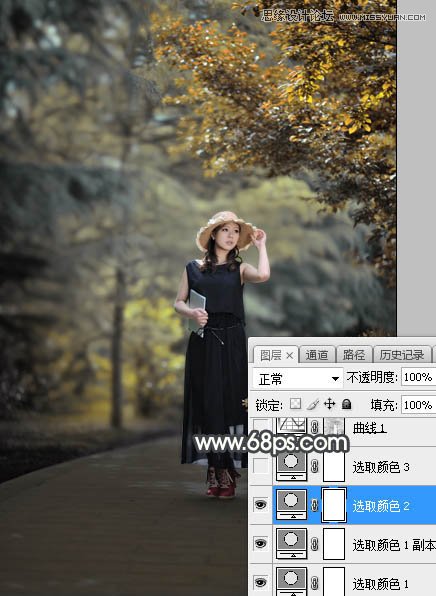Switch to the 历史记录 tab
The width and height of the screenshot is (436, 596).
click(401, 355)
